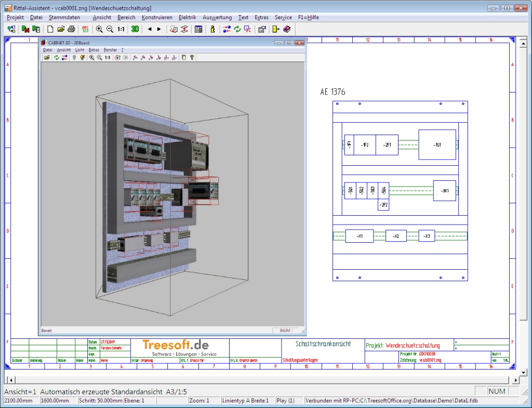532x408 pixels.
Task: Create a new document with blank page icon
Action: point(50,29)
